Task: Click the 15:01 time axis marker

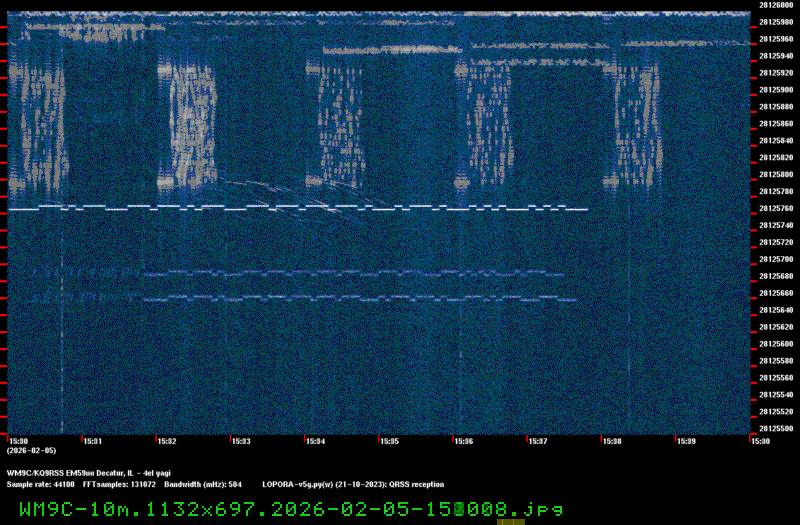Action: (x=92, y=441)
